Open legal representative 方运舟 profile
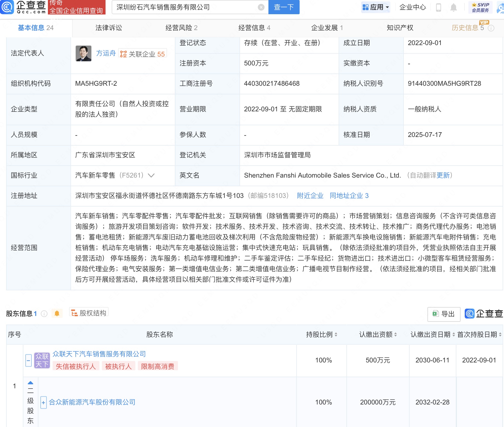 tap(106, 53)
